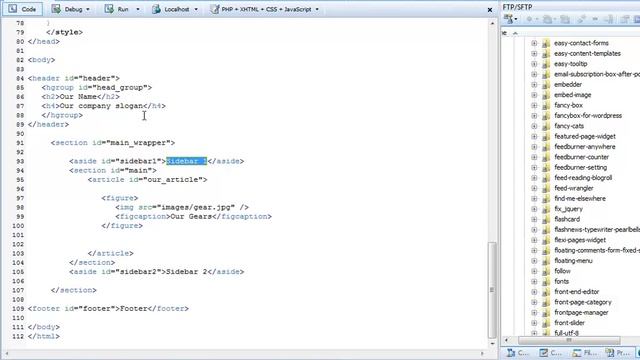Switch to the Code view tab
640x360 pixels.
coord(23,9)
